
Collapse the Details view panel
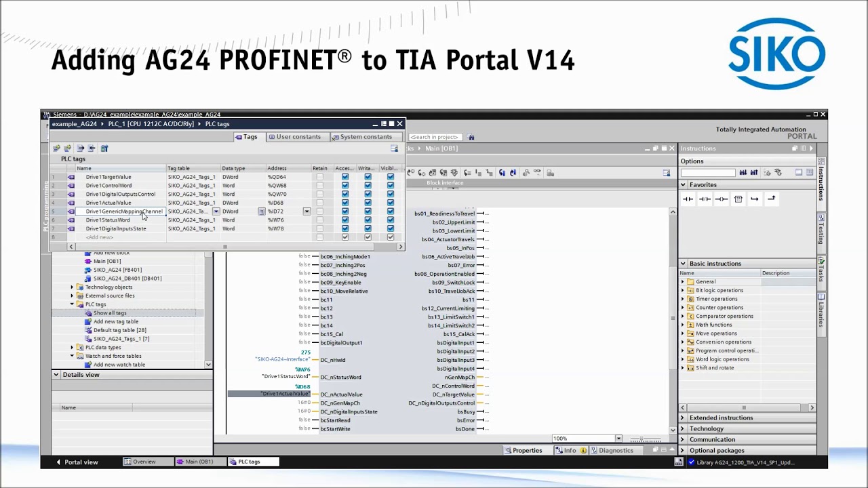point(56,374)
